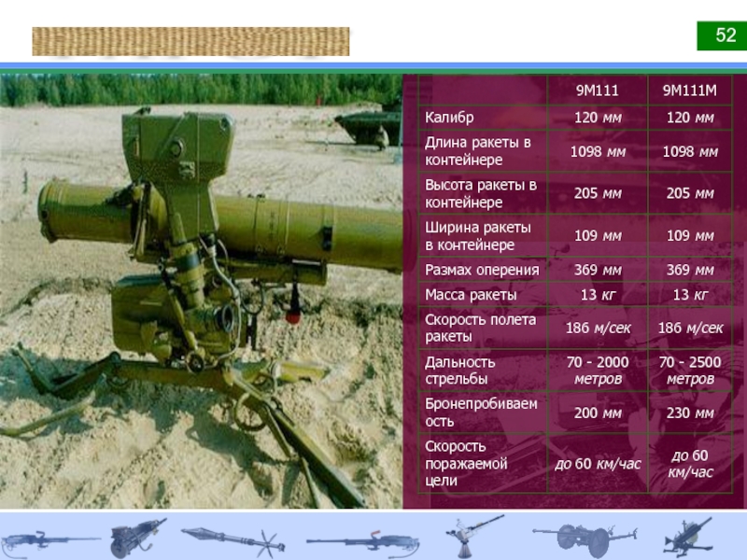Click Скорость полета ракеты label
The image size is (747, 560).
click(x=480, y=328)
